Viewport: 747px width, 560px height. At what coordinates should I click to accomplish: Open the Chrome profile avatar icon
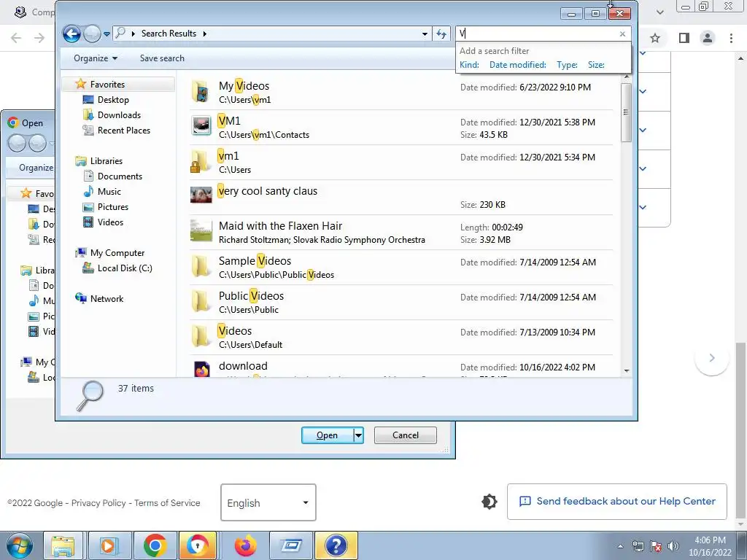coord(708,38)
